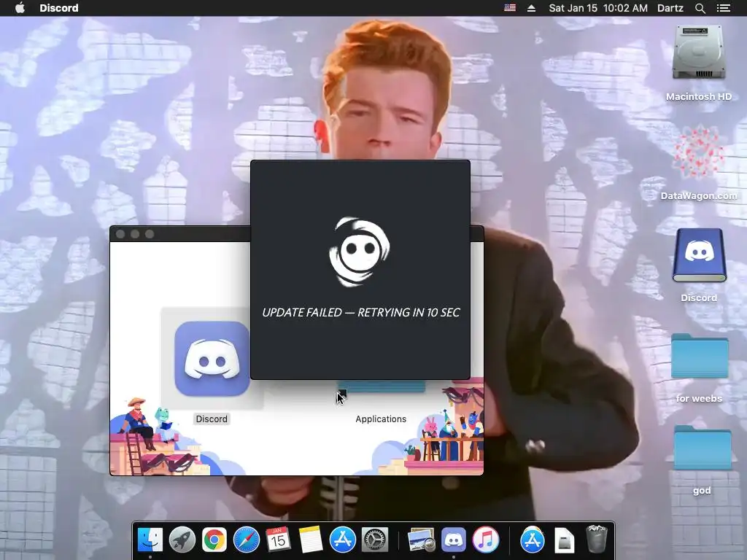Click the Discord label in installer window
This screenshot has width=747, height=560.
tap(212, 419)
